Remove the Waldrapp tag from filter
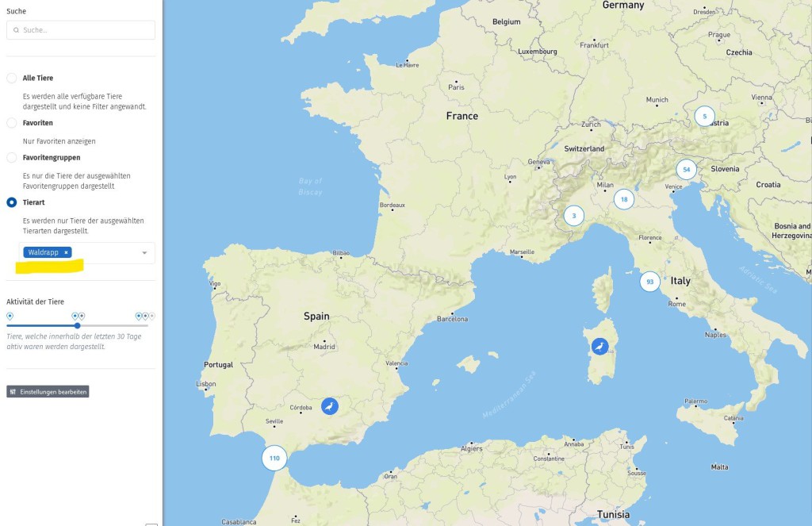812x526 pixels. [67, 252]
